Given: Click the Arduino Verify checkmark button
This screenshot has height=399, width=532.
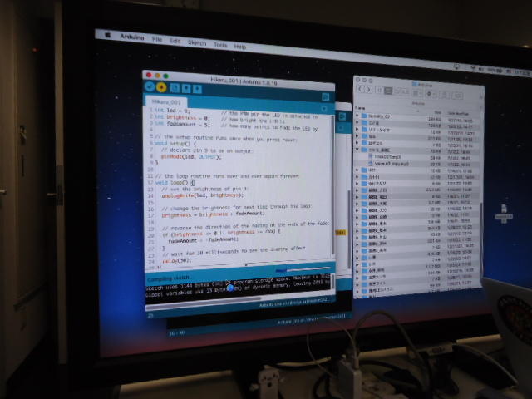Looking at the screenshot, I should 150,86.
